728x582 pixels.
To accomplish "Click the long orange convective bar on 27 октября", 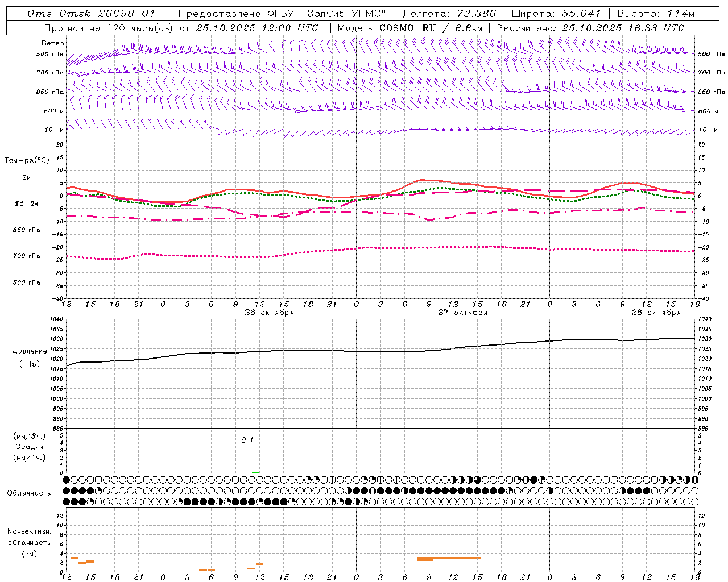I will click(x=449, y=558).
